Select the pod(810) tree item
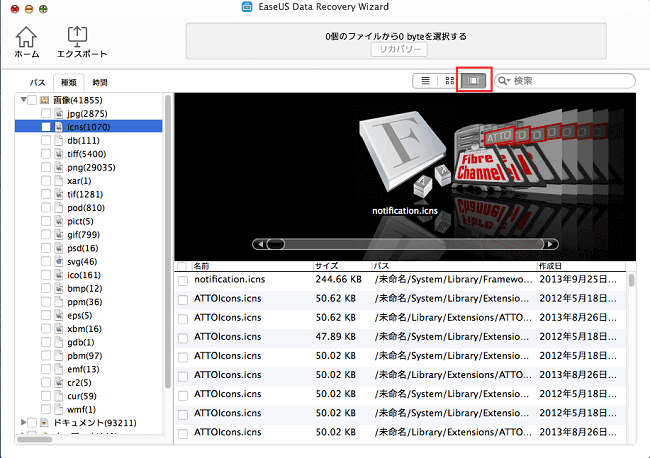The width and height of the screenshot is (650, 458). point(86,208)
